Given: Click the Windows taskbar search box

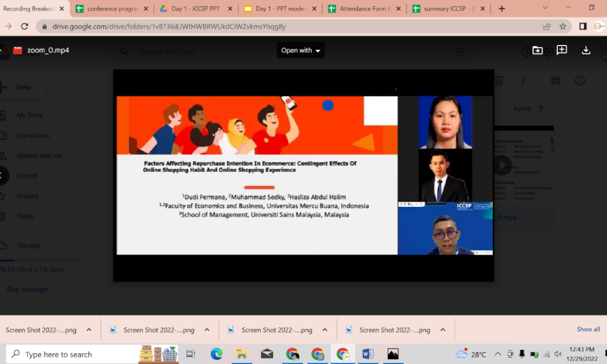Looking at the screenshot, I should tap(92, 354).
